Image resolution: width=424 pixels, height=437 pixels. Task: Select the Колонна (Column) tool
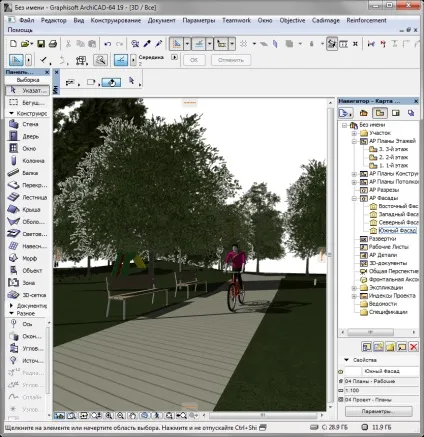coord(28,161)
